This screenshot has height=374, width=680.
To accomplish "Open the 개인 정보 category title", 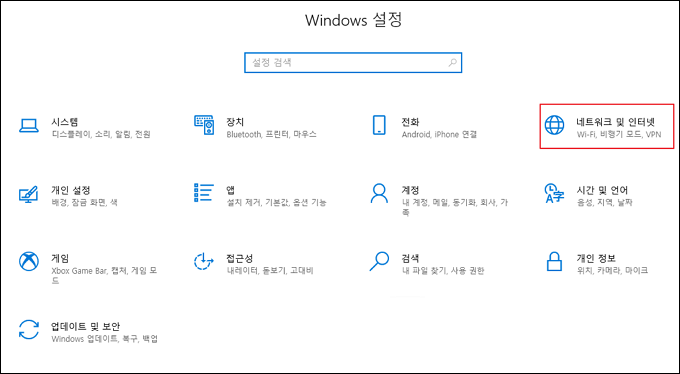I will 596,258.
